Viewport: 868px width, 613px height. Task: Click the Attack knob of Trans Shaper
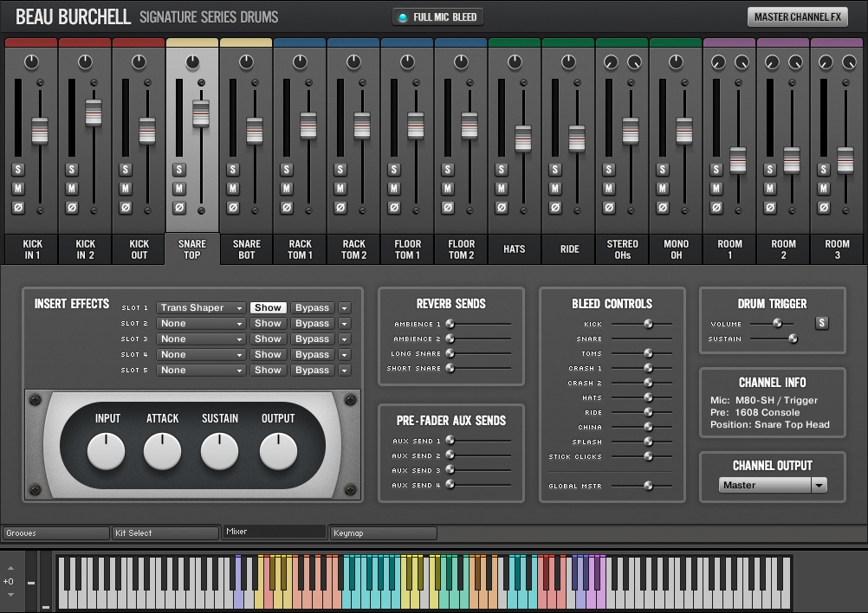(x=162, y=451)
